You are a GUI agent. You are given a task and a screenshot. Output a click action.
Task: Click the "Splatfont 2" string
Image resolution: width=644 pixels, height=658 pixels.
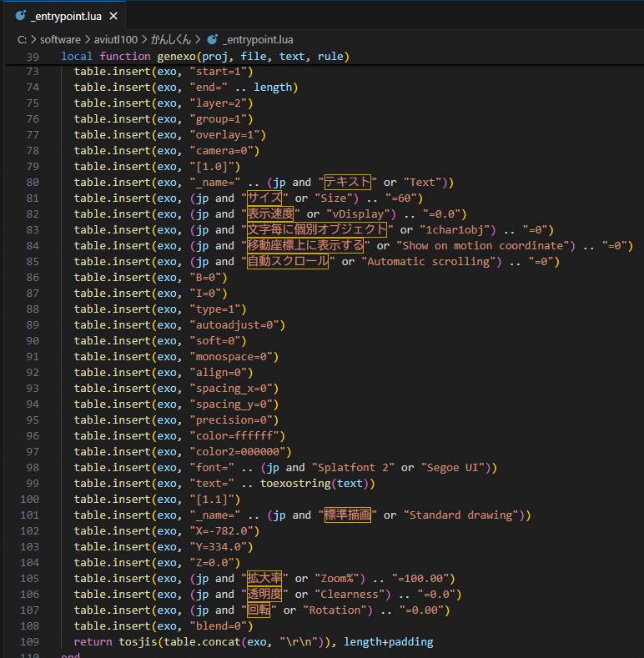353,468
